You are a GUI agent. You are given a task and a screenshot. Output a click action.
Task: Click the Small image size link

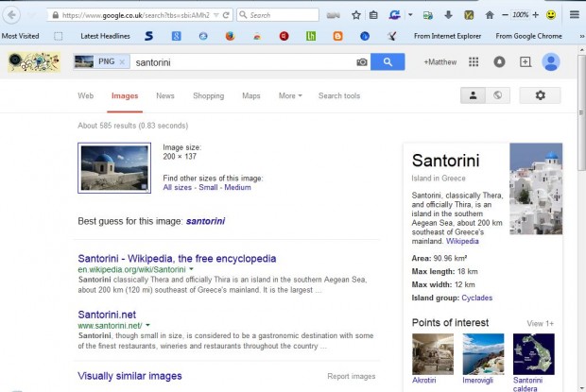tap(208, 187)
